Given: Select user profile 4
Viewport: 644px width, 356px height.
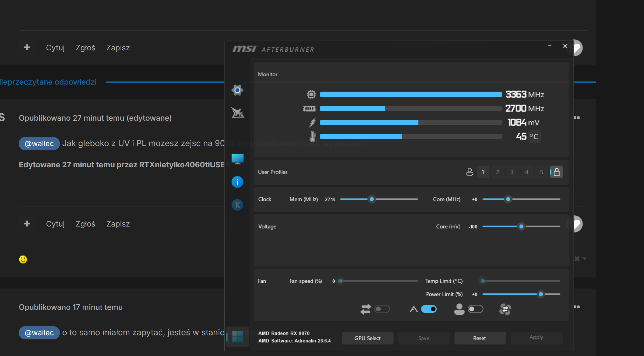Looking at the screenshot, I should coord(527,172).
